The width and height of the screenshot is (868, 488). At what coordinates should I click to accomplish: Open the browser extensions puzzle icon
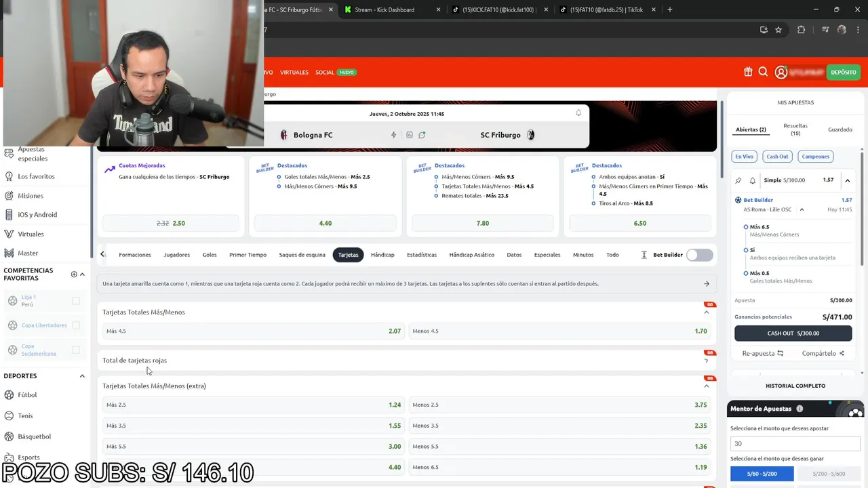pyautogui.click(x=801, y=30)
